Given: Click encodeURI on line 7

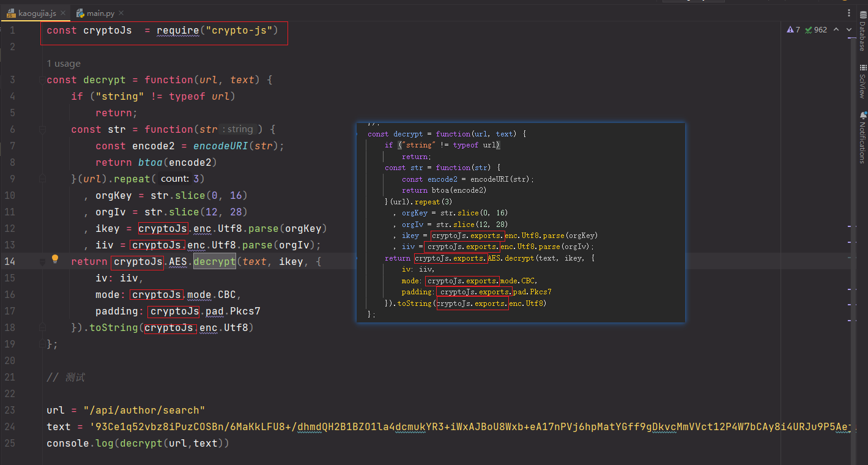Looking at the screenshot, I should [x=221, y=146].
